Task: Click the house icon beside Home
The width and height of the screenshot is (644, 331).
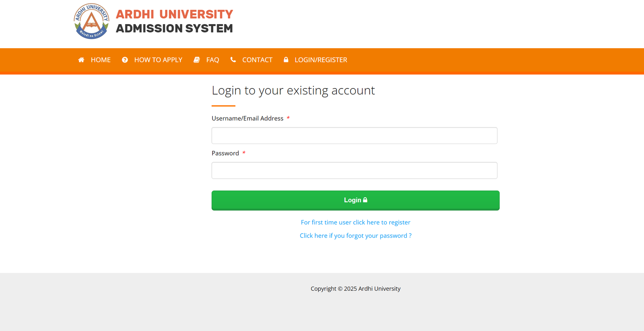Action: 81,60
